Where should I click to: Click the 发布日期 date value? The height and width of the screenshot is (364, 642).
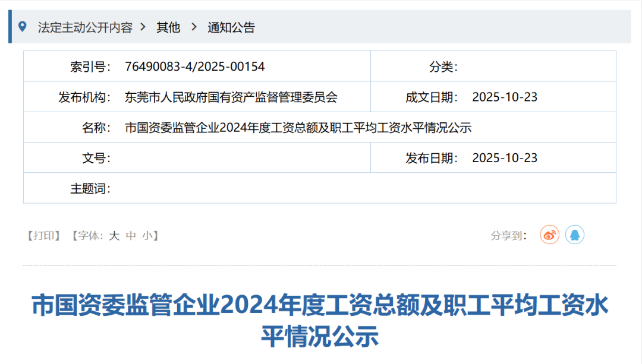(505, 158)
